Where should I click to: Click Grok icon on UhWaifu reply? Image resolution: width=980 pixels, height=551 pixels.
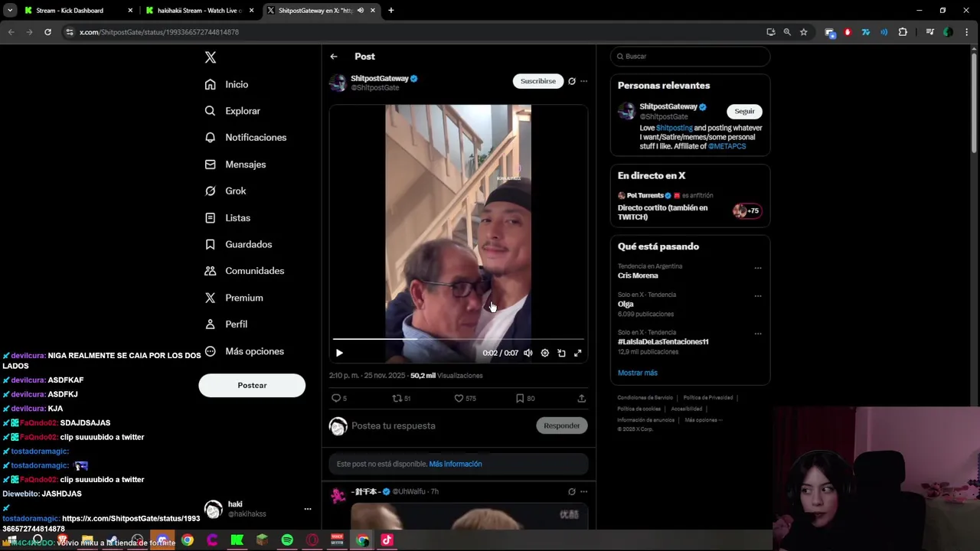tap(572, 491)
